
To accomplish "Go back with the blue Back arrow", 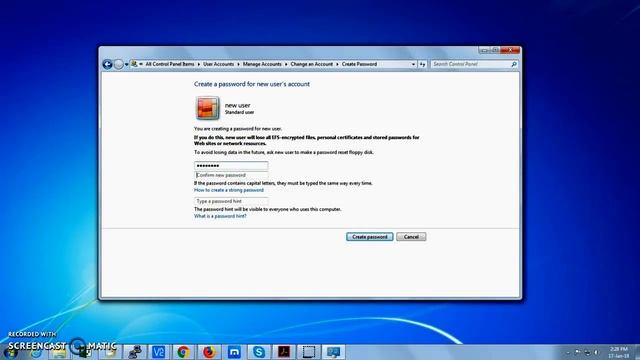I will 107,64.
